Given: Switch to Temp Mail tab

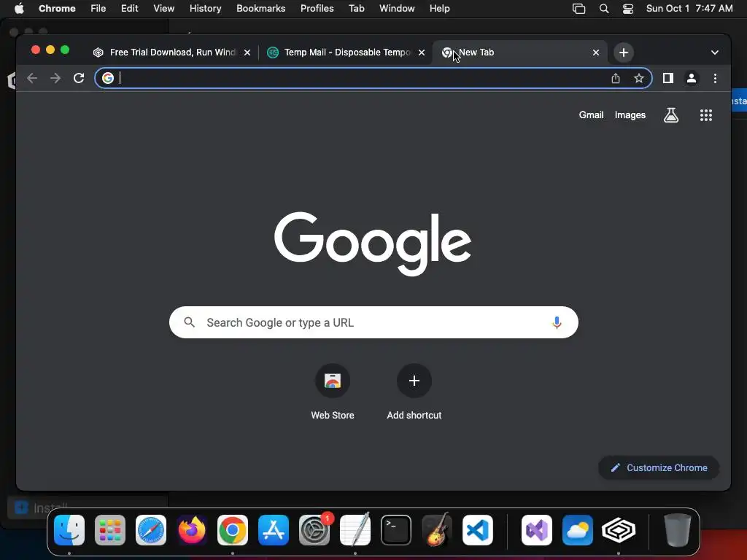Looking at the screenshot, I should click(347, 52).
